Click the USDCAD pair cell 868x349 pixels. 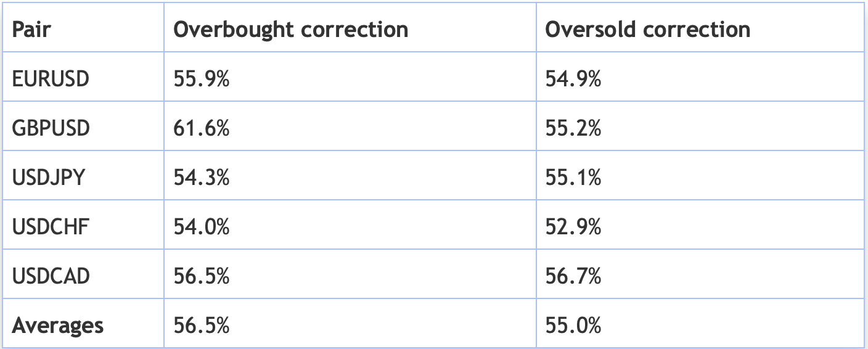click(51, 276)
